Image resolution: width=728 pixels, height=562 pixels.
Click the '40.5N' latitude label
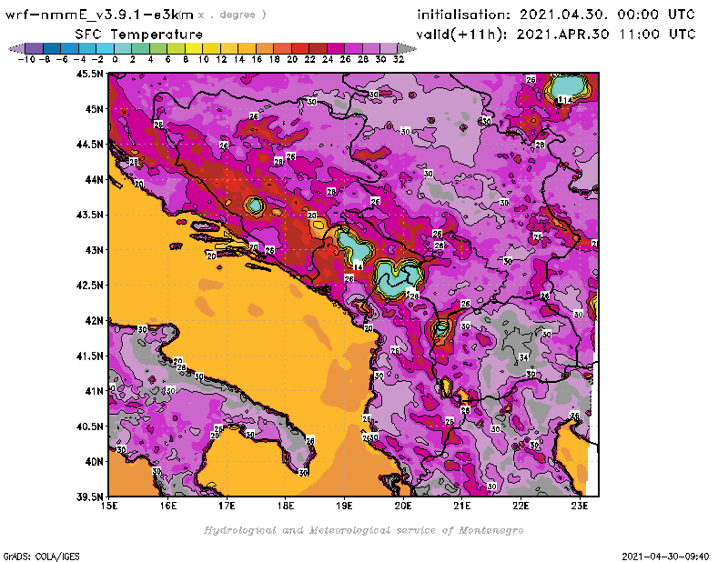click(89, 427)
